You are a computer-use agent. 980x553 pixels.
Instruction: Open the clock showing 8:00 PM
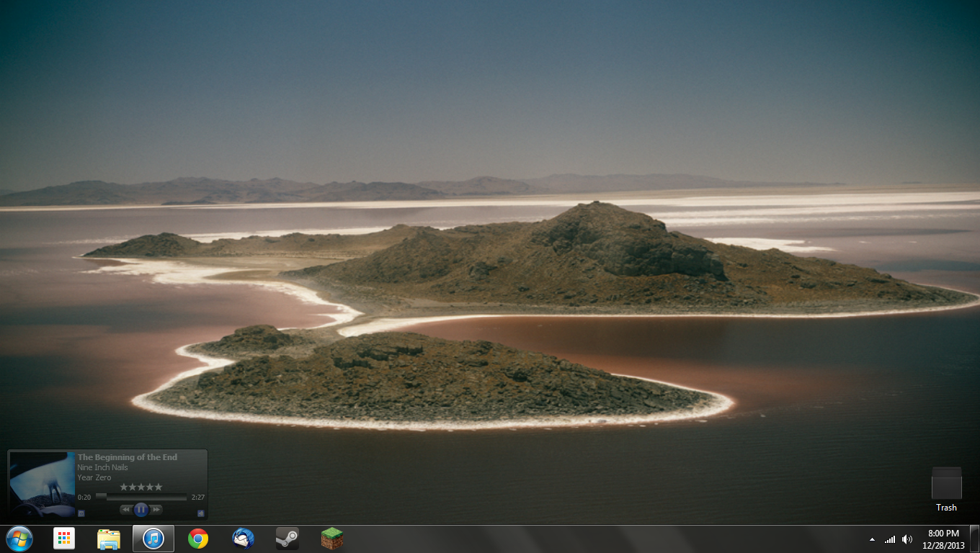(x=943, y=539)
